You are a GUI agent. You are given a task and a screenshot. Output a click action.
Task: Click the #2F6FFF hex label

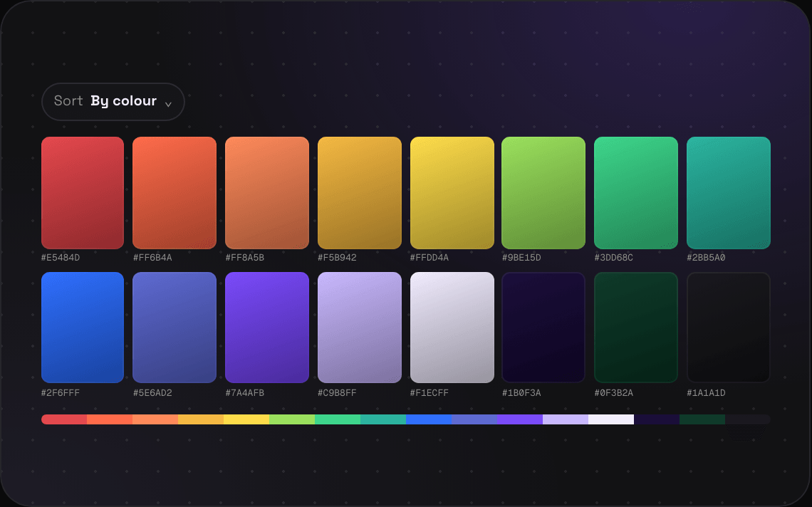pos(61,392)
